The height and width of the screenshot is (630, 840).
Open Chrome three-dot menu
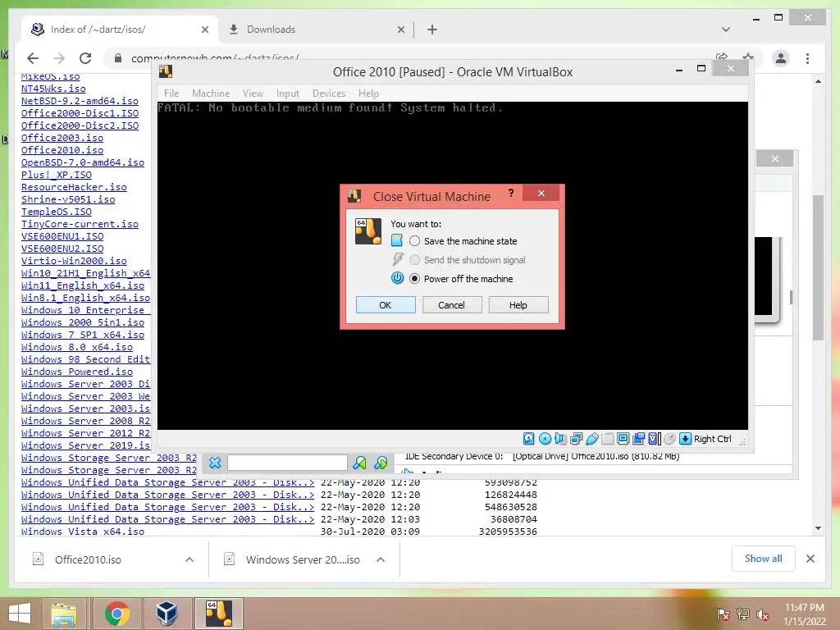[x=807, y=58]
